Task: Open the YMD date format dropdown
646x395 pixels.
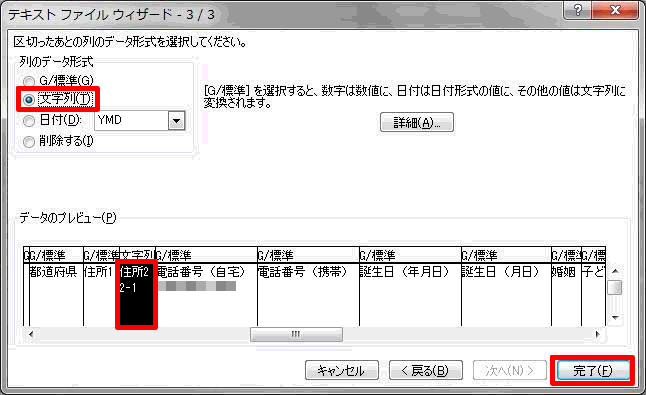Action: tap(176, 121)
